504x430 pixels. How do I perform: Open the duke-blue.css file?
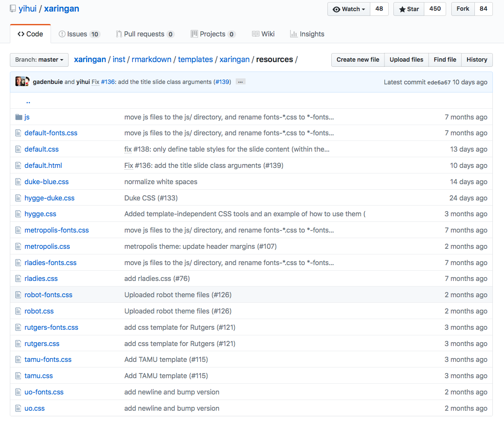47,182
